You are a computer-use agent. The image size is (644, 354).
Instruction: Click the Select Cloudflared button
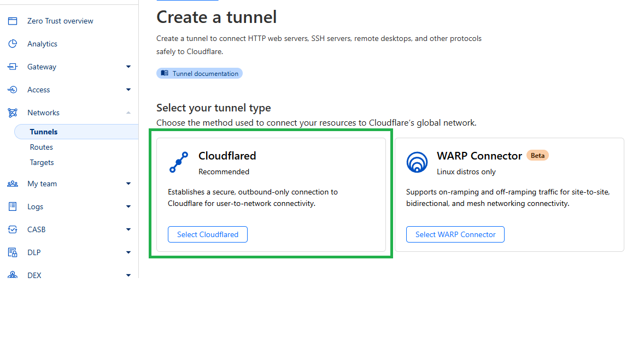(x=207, y=234)
